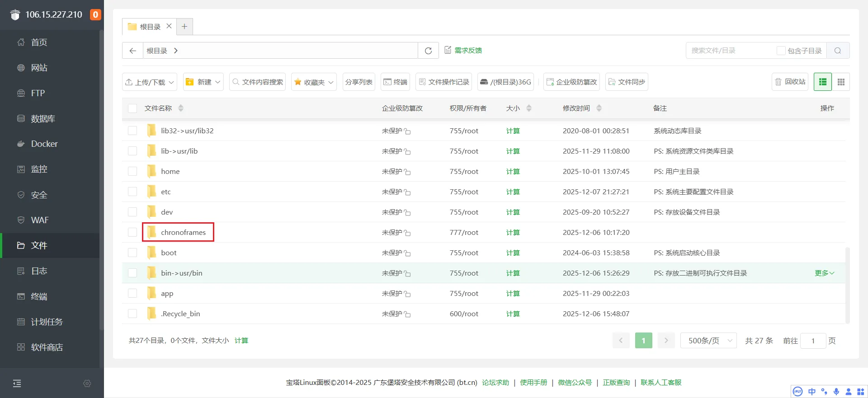Click the refresh directory icon

(x=428, y=51)
